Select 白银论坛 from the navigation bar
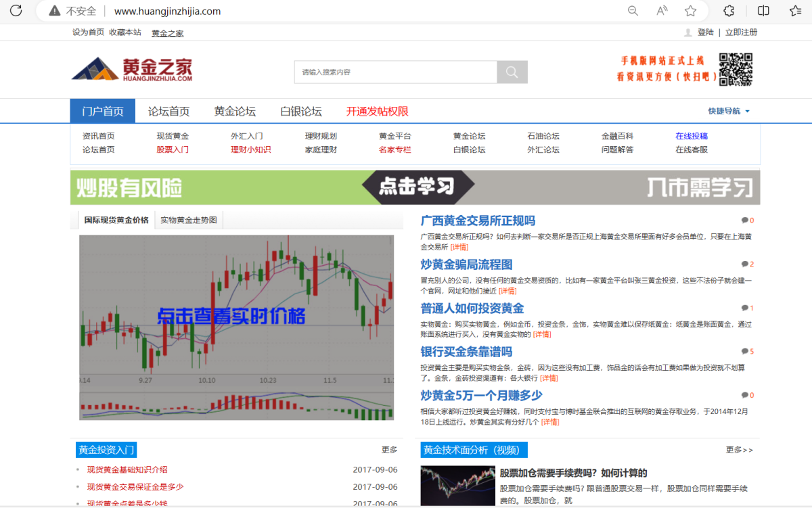This screenshot has height=508, width=812. [x=300, y=110]
